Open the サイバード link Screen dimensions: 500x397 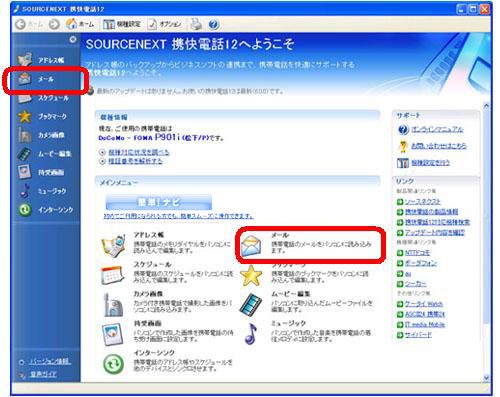[418, 335]
